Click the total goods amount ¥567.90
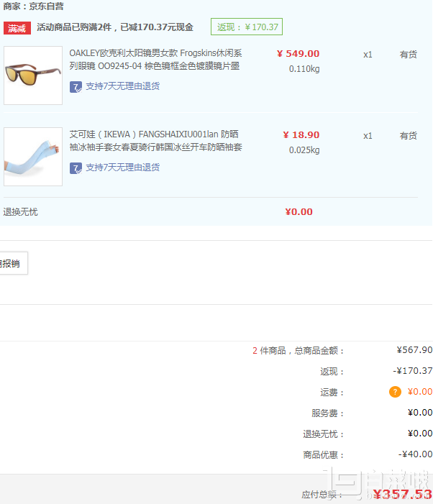The height and width of the screenshot is (504, 433). (414, 350)
